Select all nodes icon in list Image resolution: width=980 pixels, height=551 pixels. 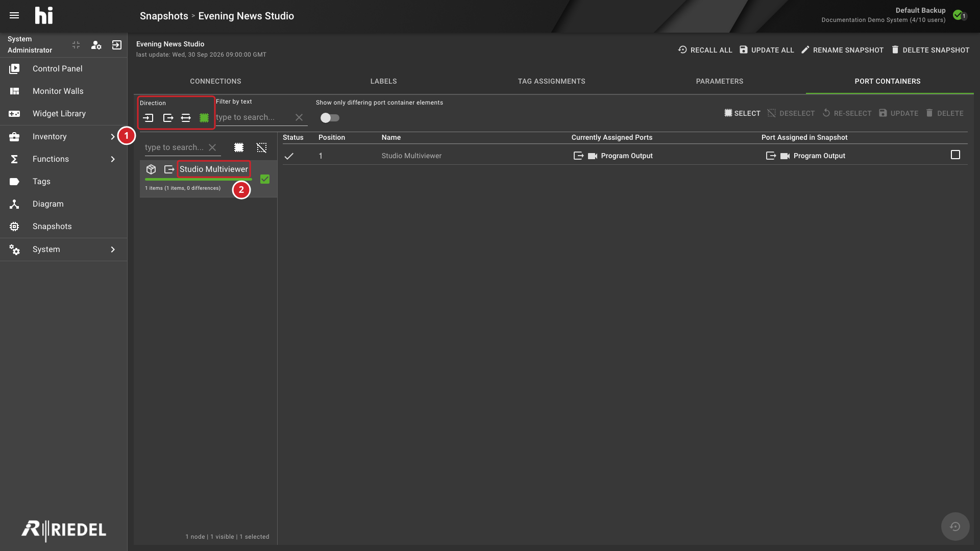pyautogui.click(x=239, y=147)
